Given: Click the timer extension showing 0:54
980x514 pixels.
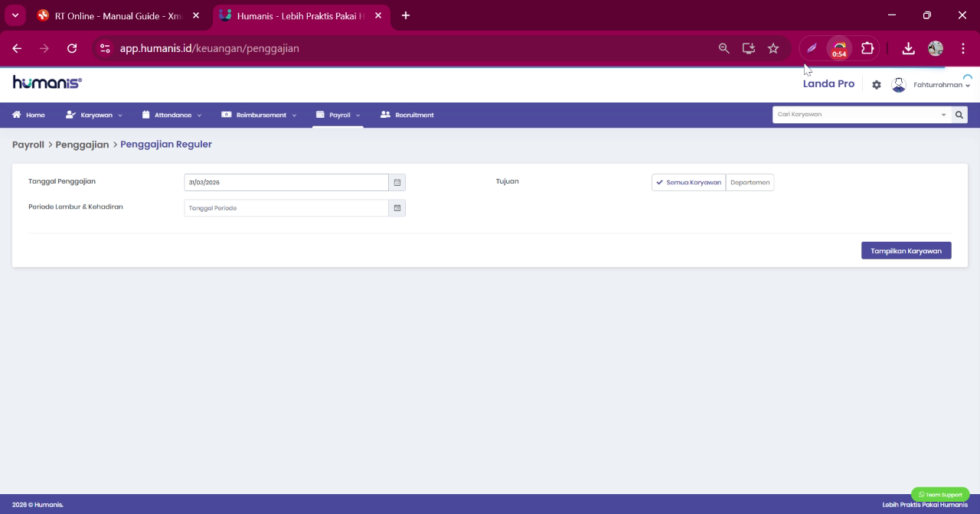Looking at the screenshot, I should [840, 49].
